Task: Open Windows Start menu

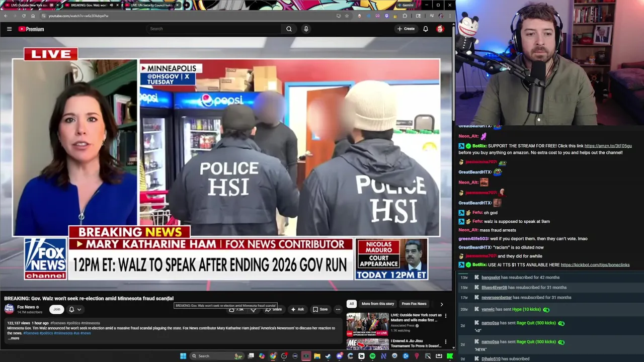Action: 183,356
